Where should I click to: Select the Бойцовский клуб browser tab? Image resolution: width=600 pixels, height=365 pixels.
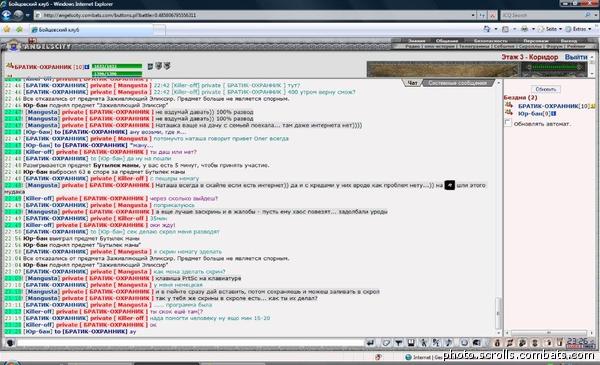click(92, 29)
